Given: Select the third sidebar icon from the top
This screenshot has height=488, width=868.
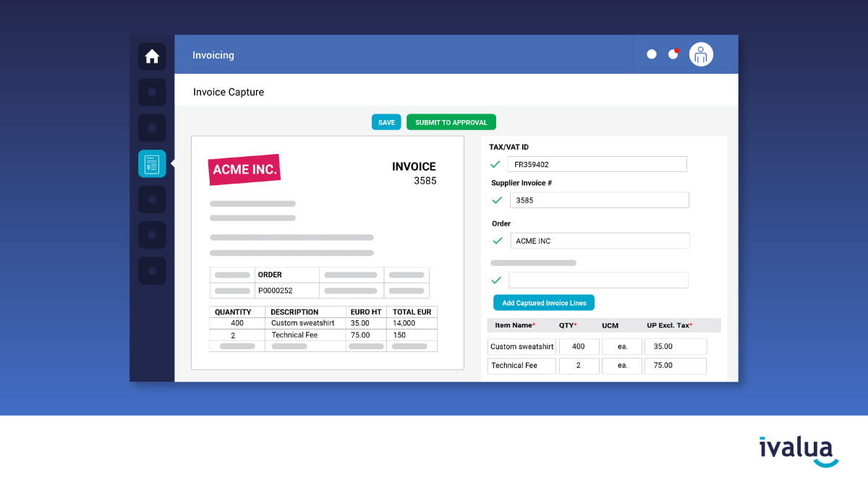Looking at the screenshot, I should coord(152,127).
